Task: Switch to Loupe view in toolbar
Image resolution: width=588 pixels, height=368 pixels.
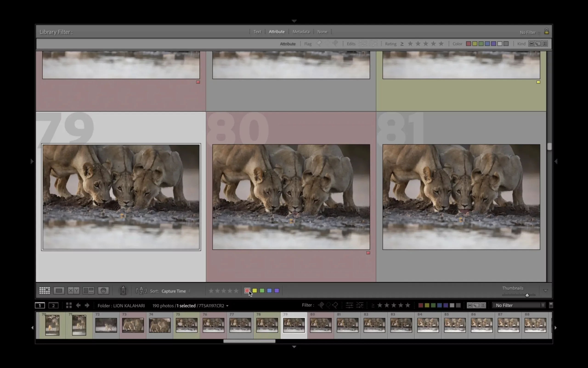Action: [x=59, y=290]
